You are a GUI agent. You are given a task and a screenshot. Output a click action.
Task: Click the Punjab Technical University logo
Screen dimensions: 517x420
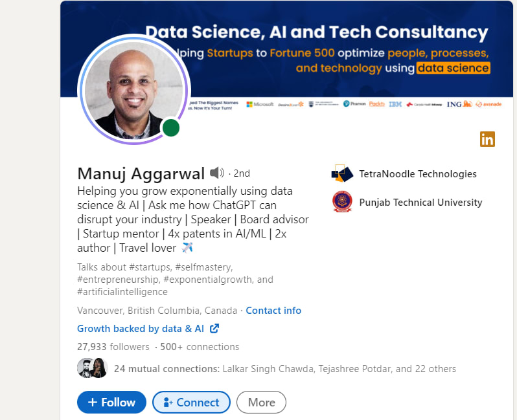point(342,203)
